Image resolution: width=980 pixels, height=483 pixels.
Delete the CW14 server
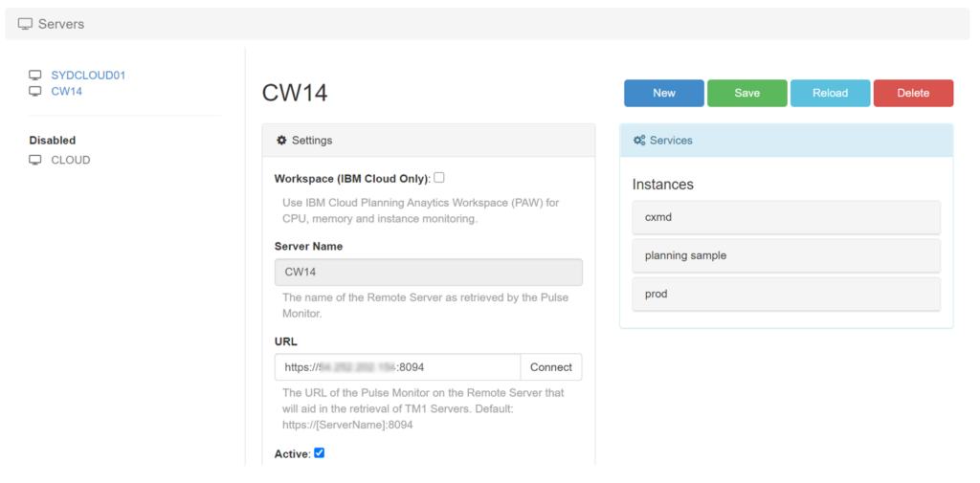[x=913, y=93]
